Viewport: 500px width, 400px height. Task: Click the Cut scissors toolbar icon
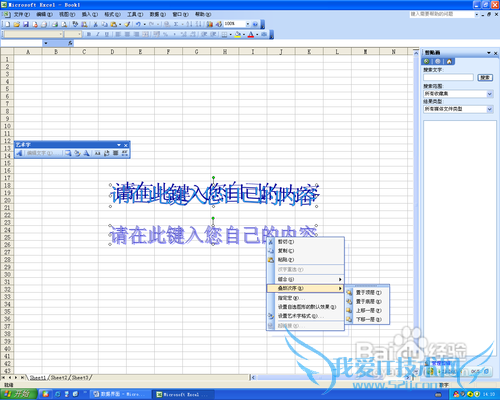(x=95, y=24)
